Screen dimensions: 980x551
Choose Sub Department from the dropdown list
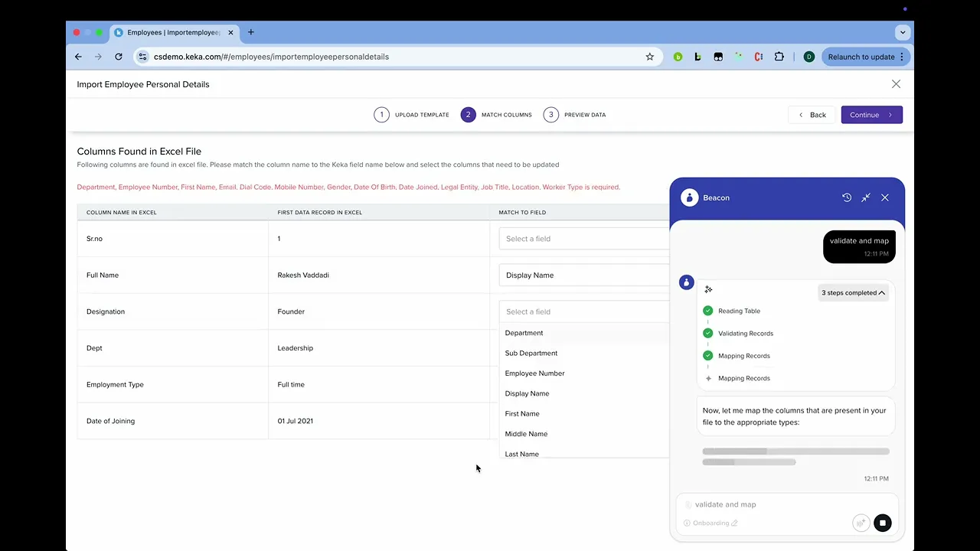pyautogui.click(x=584, y=353)
